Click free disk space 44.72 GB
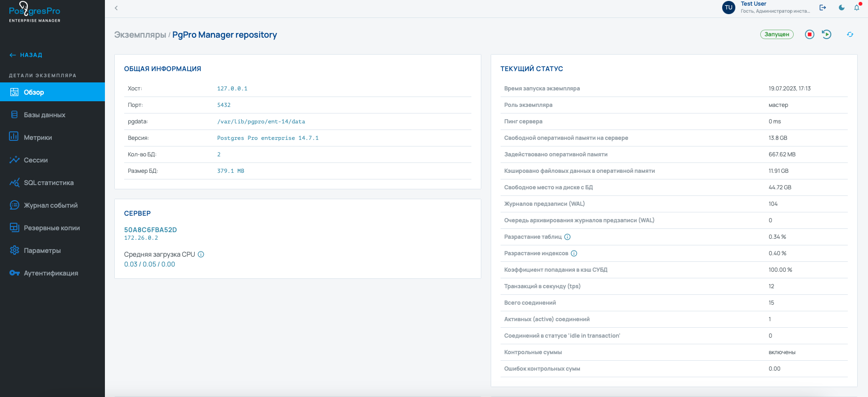 tap(780, 187)
